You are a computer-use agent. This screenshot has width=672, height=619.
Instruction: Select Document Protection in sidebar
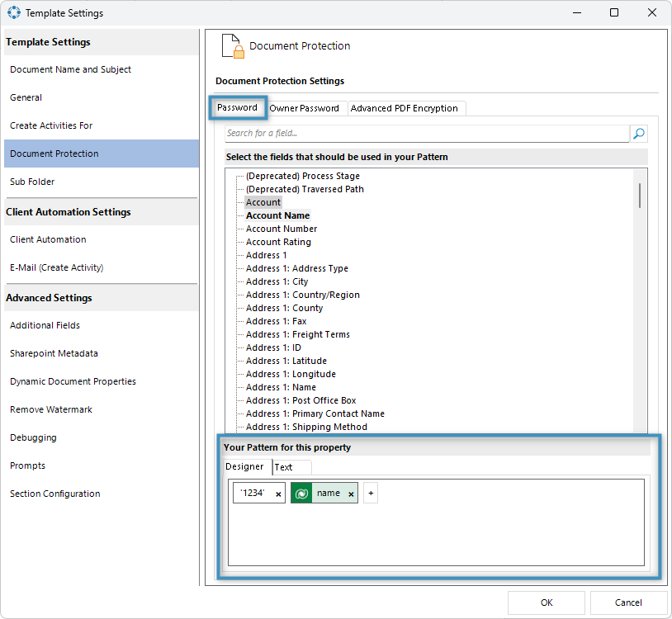(x=102, y=154)
